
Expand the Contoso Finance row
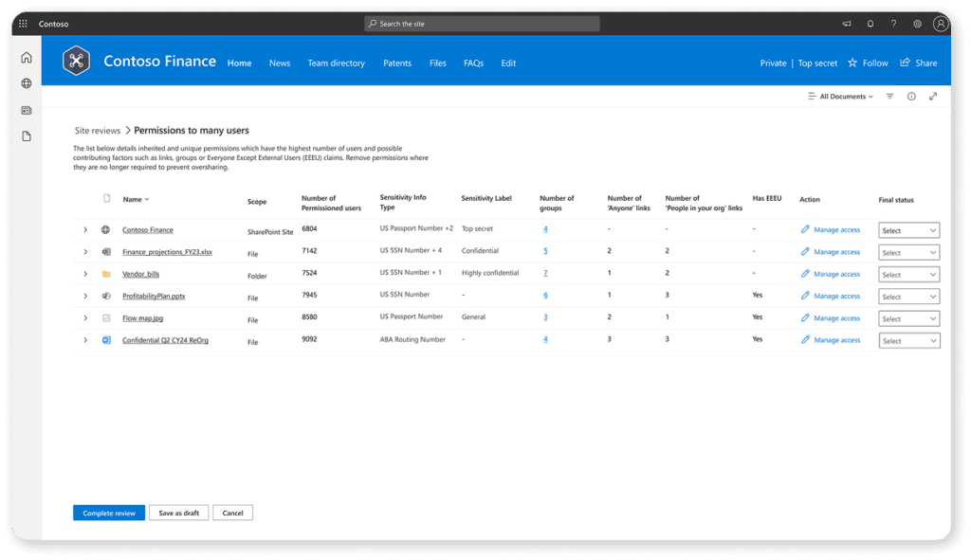coord(85,229)
